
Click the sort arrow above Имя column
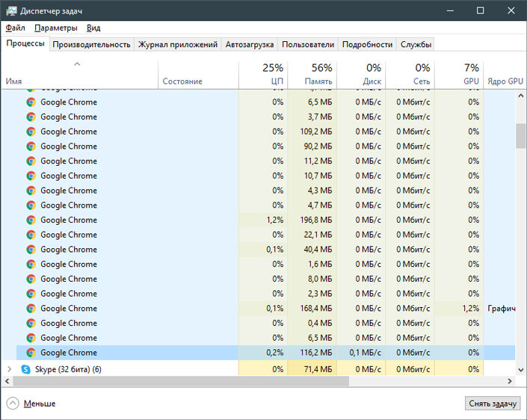click(77, 64)
